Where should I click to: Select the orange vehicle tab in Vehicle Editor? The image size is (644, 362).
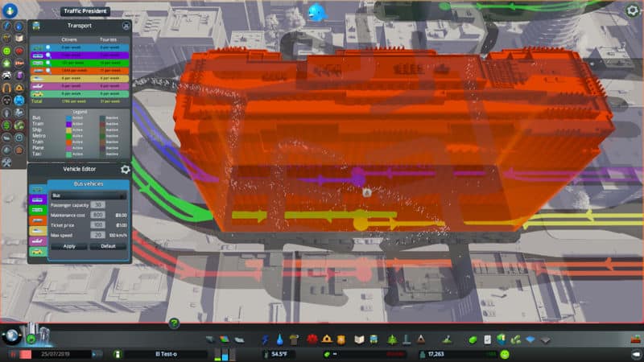click(37, 220)
